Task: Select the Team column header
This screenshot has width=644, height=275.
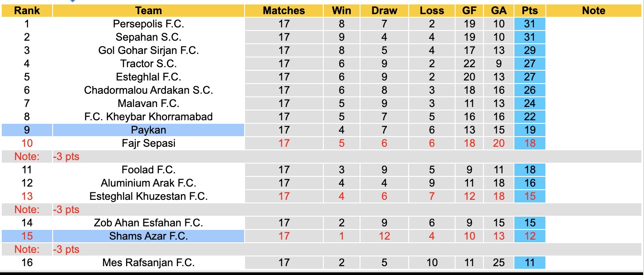Action: point(149,11)
